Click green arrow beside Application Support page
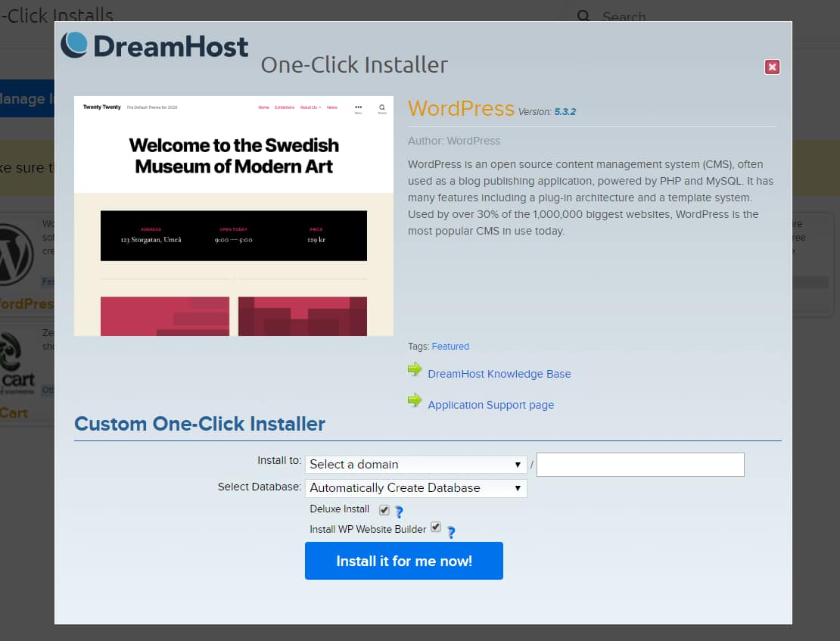 click(x=415, y=400)
